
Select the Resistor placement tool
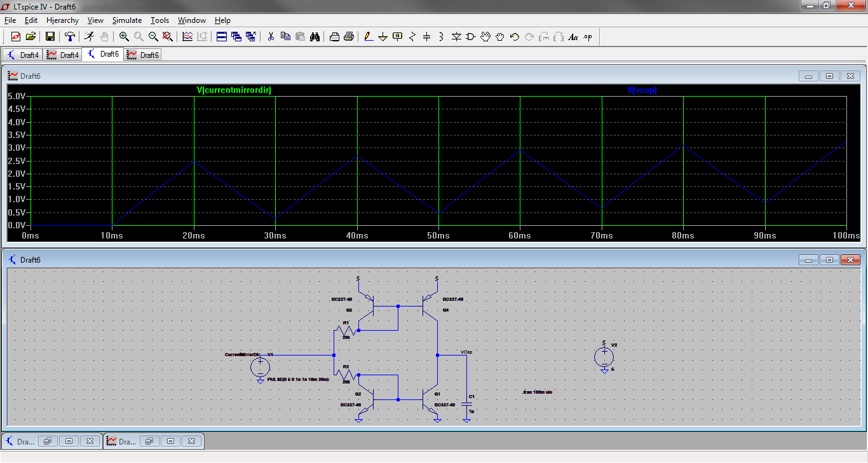(412, 36)
